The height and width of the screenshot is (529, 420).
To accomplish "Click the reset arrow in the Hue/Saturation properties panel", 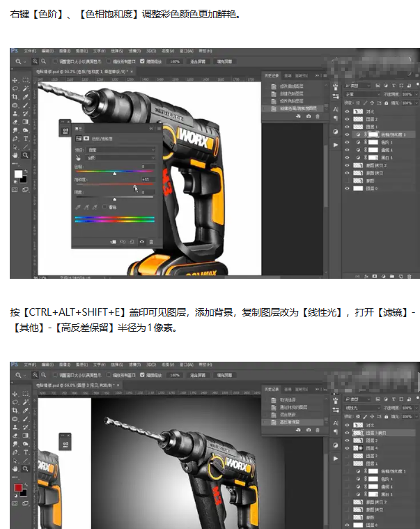I will (x=132, y=242).
